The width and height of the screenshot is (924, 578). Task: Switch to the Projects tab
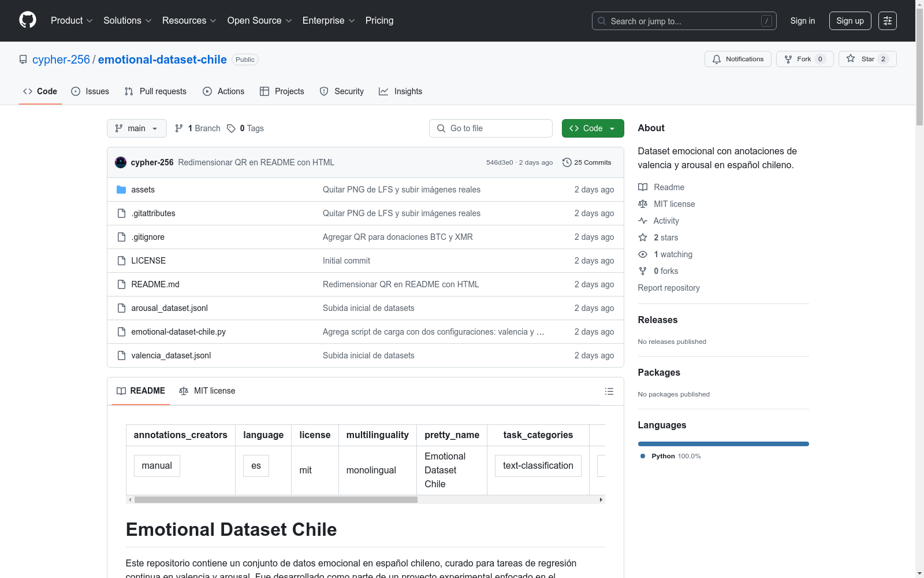(282, 91)
